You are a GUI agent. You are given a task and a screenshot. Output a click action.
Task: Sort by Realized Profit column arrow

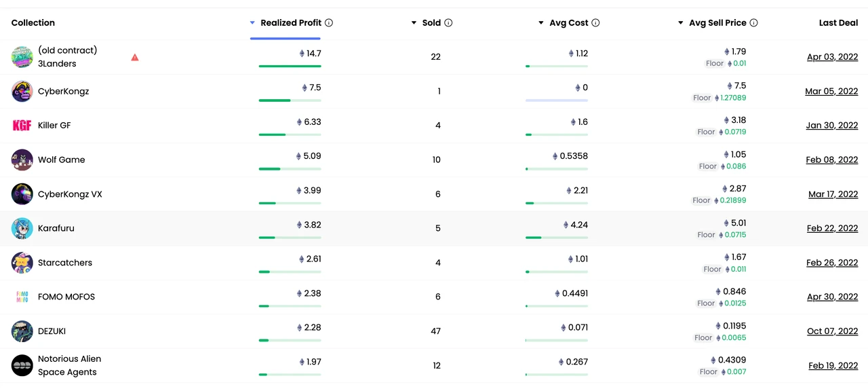(253, 23)
